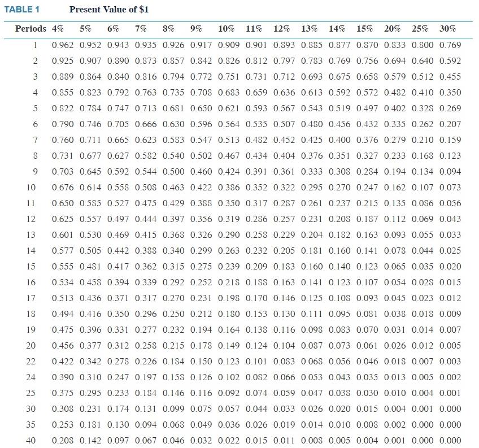This screenshot has height=448, width=479.
Task: Click cell 0.093 in period 13 row
Action: pos(395,235)
